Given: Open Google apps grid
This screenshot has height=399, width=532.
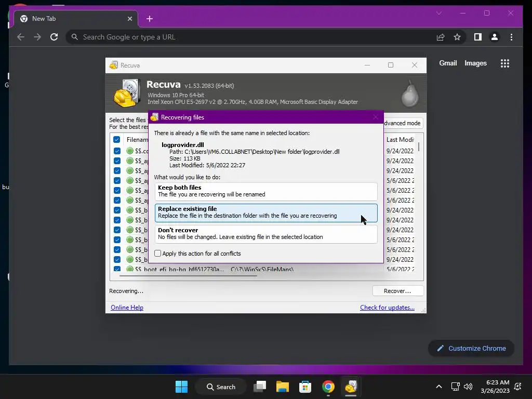Looking at the screenshot, I should pyautogui.click(x=505, y=63).
